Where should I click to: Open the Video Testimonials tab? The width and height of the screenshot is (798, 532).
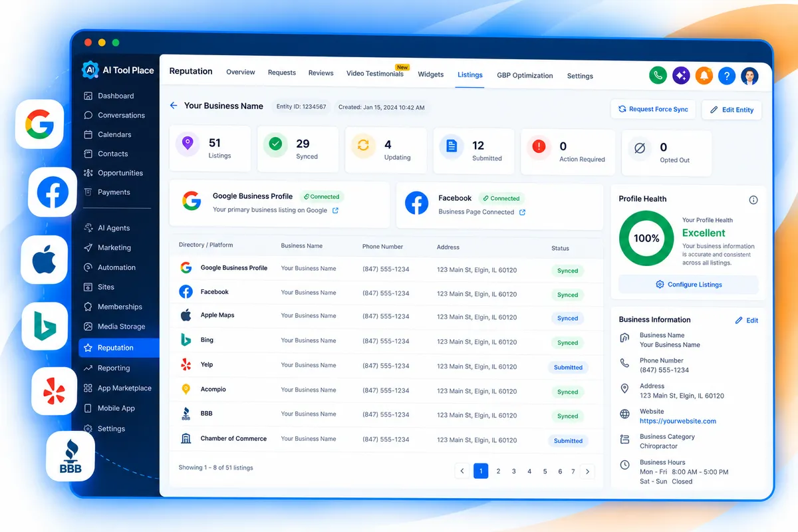click(x=375, y=74)
